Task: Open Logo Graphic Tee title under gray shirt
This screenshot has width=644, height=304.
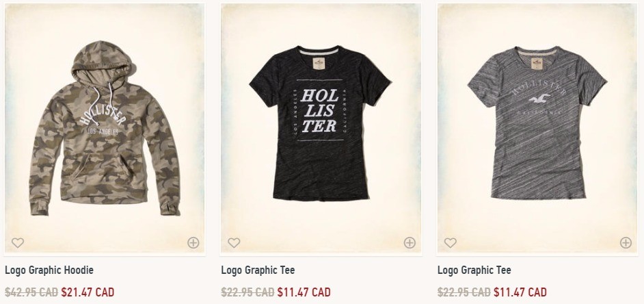Action: click(x=474, y=270)
